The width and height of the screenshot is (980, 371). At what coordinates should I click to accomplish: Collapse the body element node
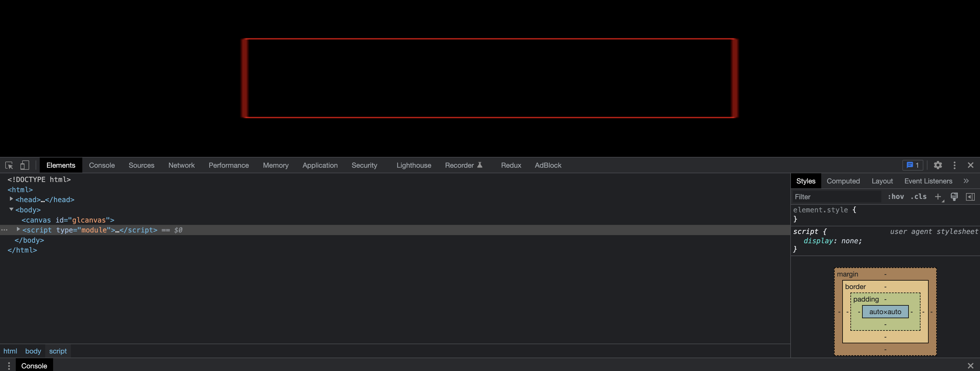11,209
